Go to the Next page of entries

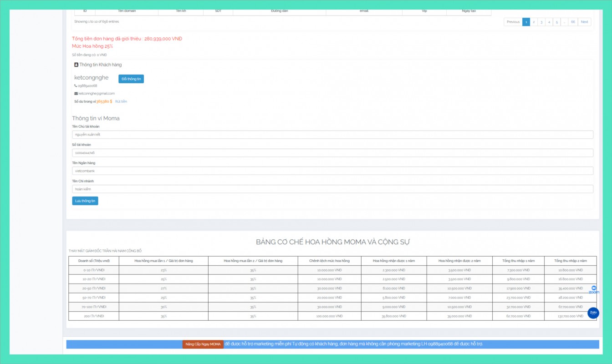[x=584, y=22]
